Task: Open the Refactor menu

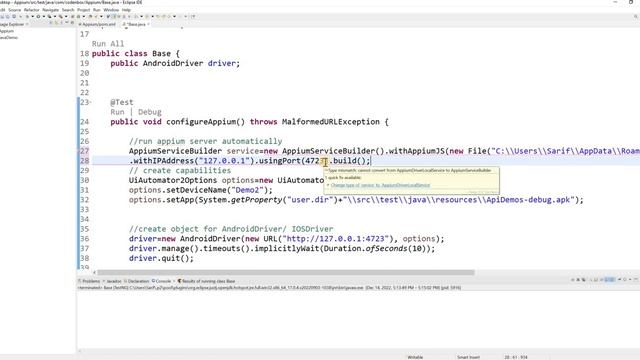Action: 31,10
